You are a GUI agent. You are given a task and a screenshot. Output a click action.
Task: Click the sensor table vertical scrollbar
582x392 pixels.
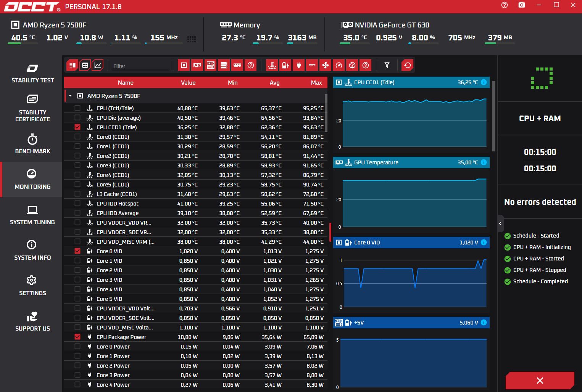tap(326, 112)
